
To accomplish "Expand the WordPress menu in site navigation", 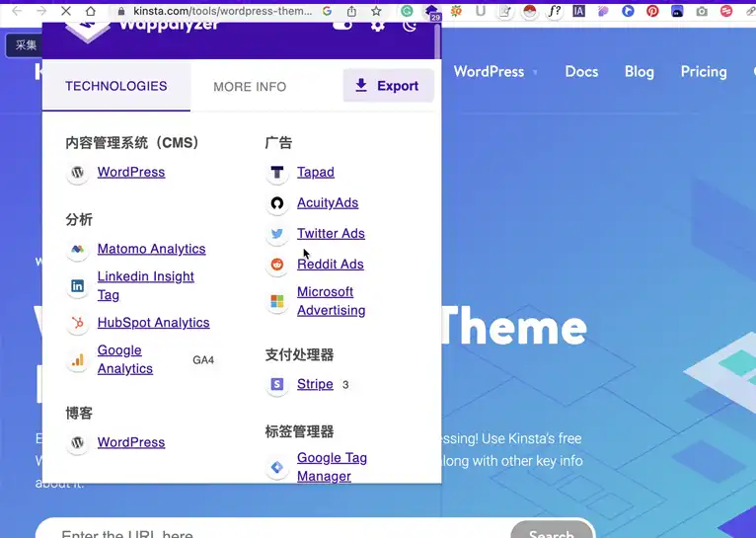I will coord(494,71).
